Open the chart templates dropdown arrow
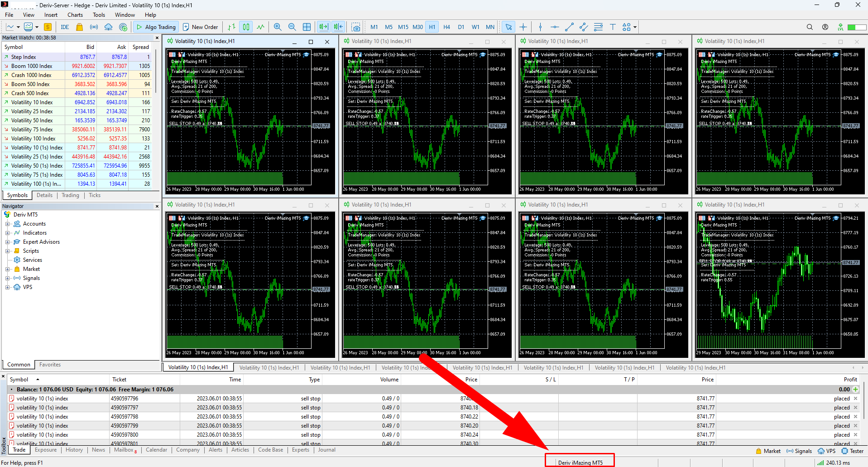This screenshot has height=467, width=868. click(37, 27)
